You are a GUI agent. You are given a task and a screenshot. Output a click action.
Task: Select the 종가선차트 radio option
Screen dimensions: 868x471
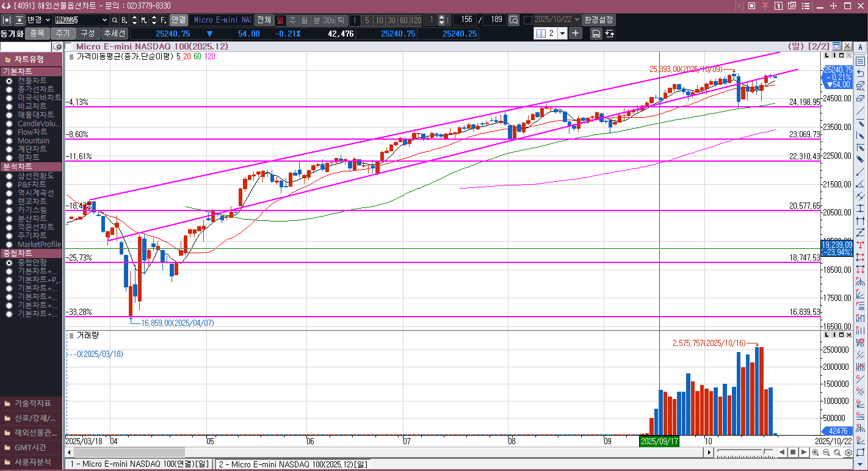click(9, 89)
